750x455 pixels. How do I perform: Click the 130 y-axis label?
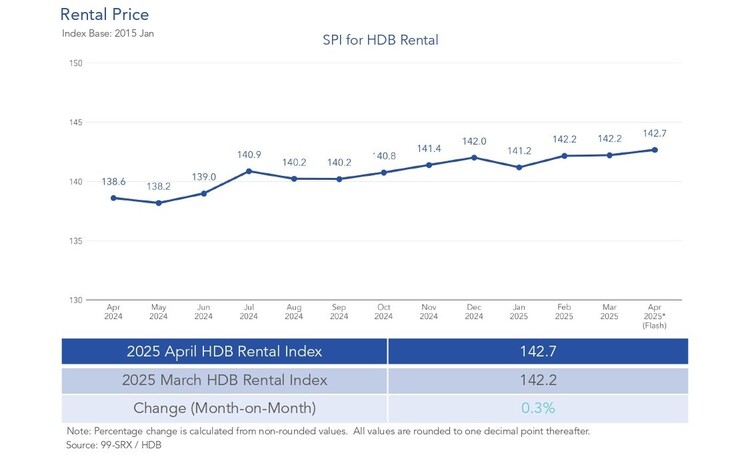coord(76,300)
